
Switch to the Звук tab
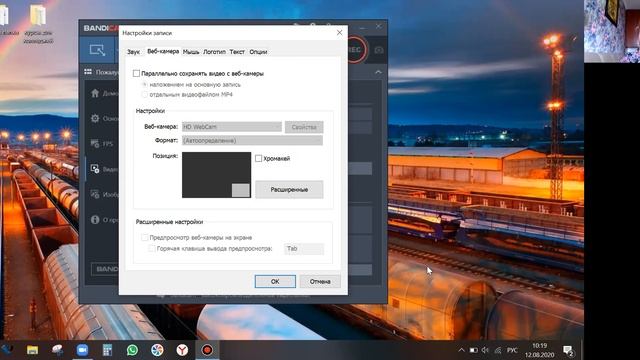pos(133,52)
